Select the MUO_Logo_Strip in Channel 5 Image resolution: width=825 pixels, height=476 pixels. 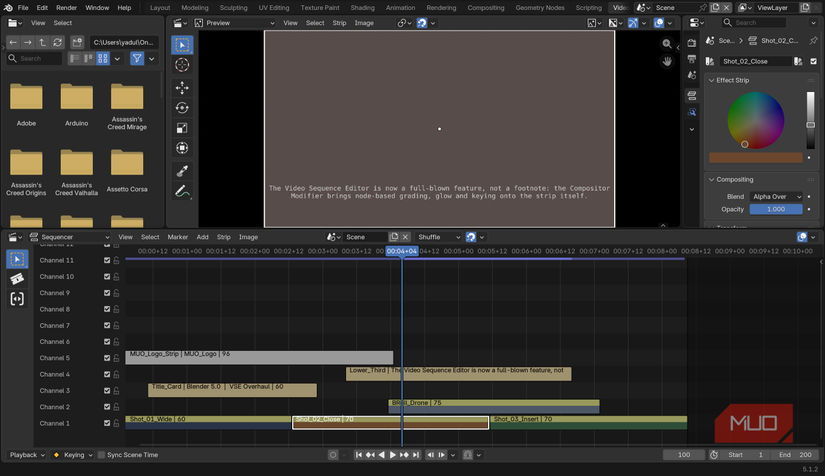click(x=259, y=357)
